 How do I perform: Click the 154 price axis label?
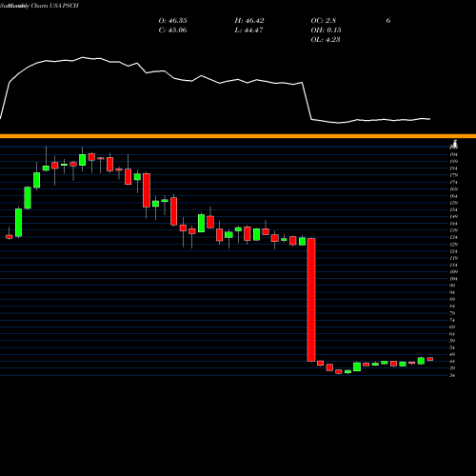[453, 209]
